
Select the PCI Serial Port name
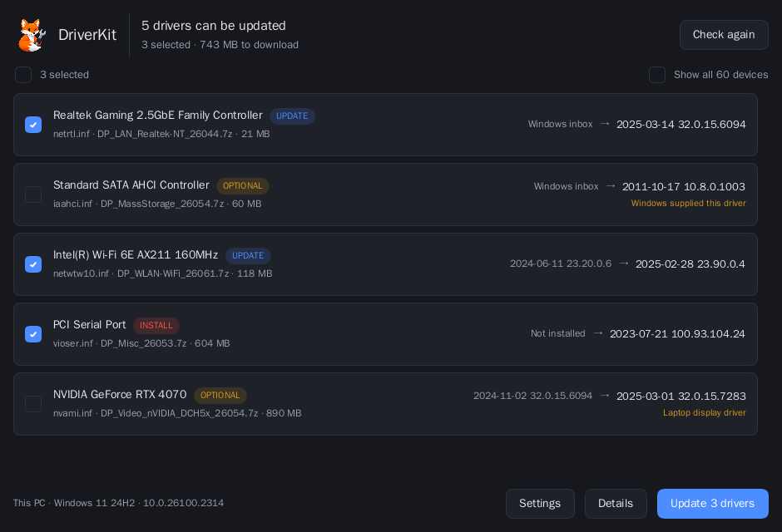tap(90, 324)
